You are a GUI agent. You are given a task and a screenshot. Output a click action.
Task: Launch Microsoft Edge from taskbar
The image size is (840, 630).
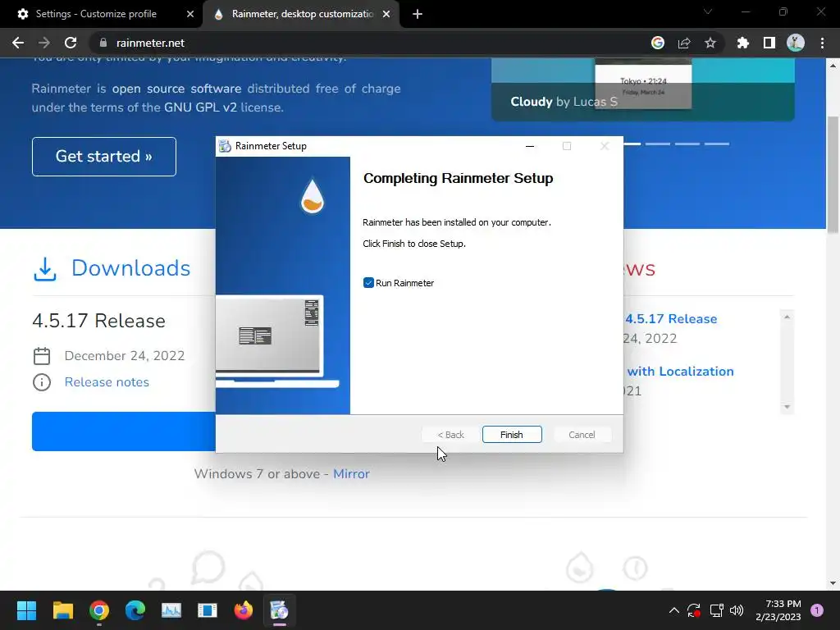click(135, 610)
